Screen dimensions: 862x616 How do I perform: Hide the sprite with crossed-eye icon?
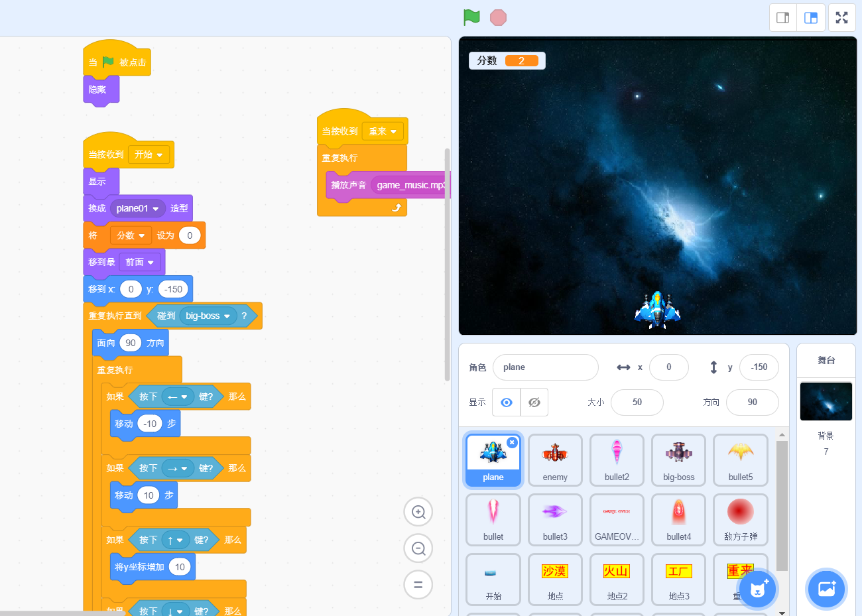(x=534, y=402)
